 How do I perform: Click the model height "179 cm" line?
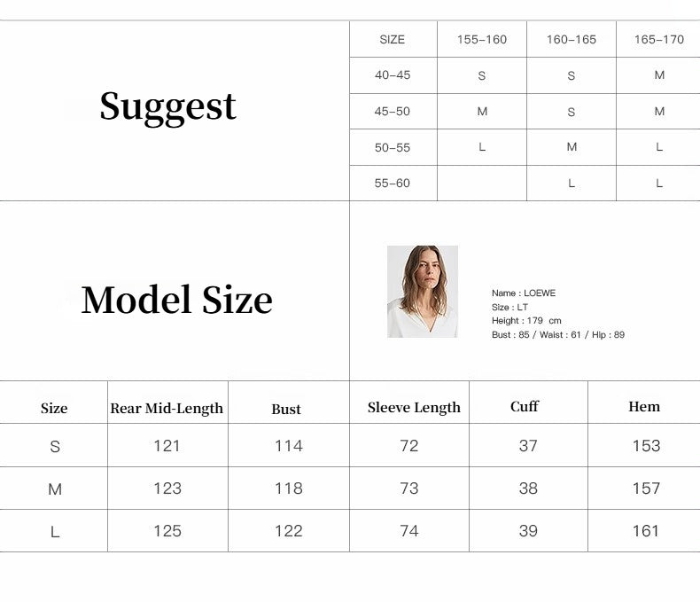pyautogui.click(x=526, y=321)
